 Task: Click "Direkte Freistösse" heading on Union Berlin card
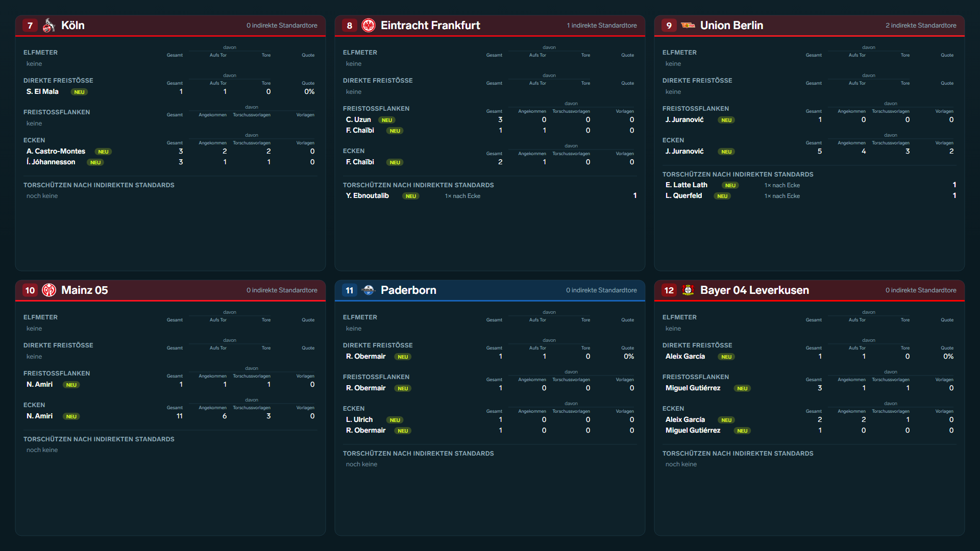pyautogui.click(x=697, y=81)
